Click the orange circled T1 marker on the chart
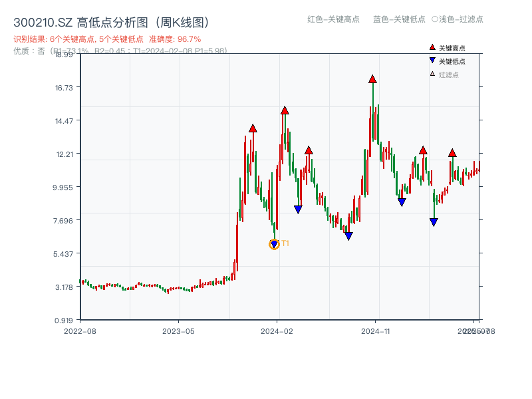Image resolution: width=532 pixels, height=399 pixels. [x=273, y=244]
